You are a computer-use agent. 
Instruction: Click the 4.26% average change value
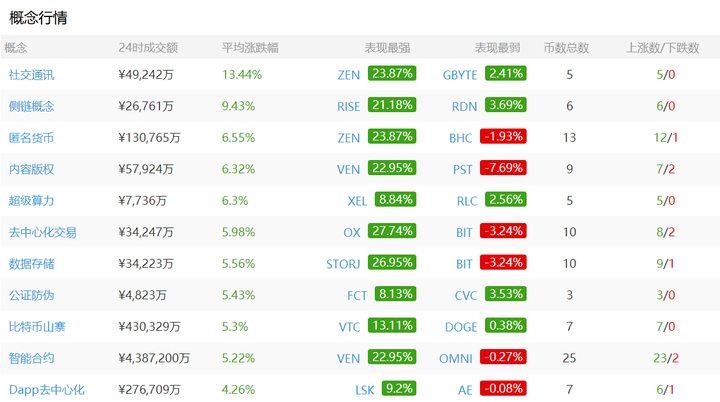(x=238, y=390)
